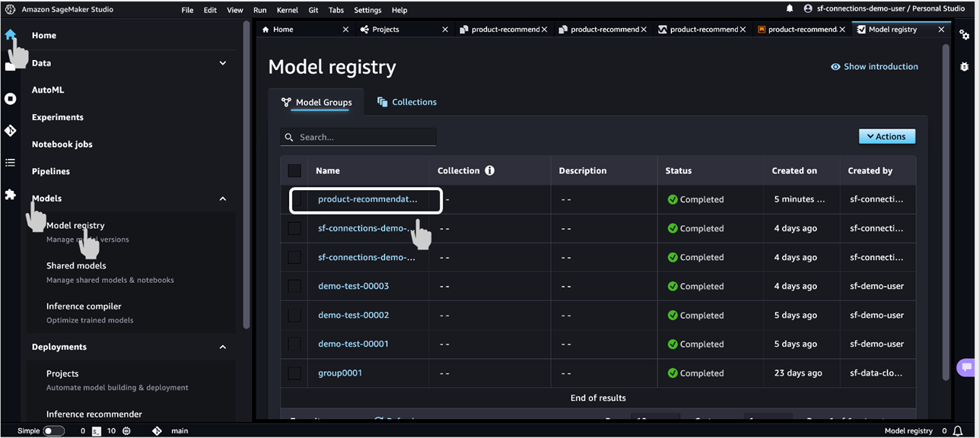Open the Debugger bug icon on the right sidebar
Screen dimensions: 980x438
(965, 67)
